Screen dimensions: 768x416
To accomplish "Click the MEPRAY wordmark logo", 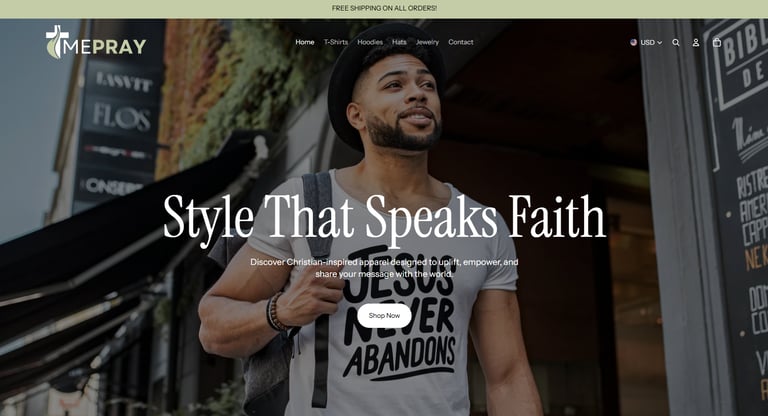I will point(96,42).
